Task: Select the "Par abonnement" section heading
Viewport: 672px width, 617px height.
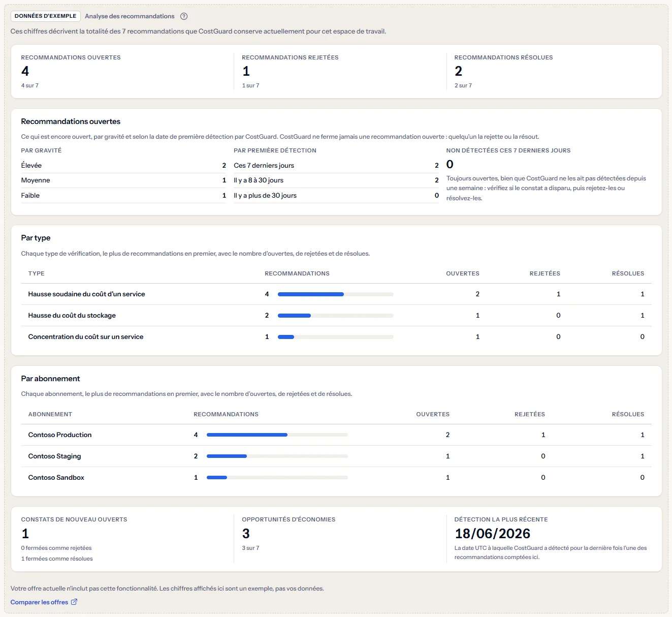Action: pos(50,379)
